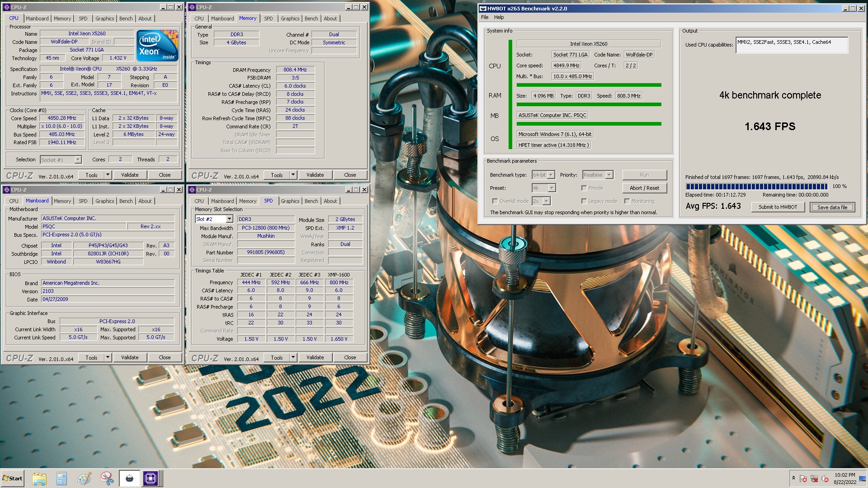Open the Preset 4k dropdown
Image resolution: width=868 pixels, height=488 pixels.
(x=552, y=188)
